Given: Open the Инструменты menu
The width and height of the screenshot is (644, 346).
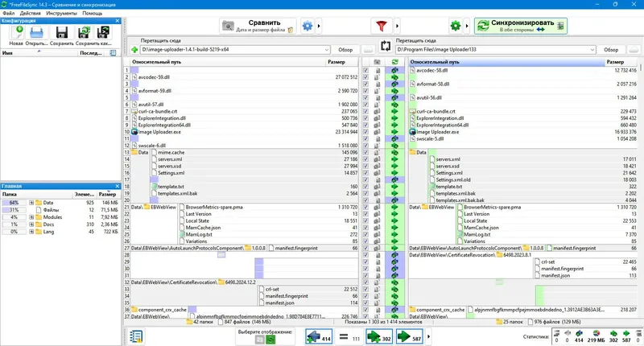Looking at the screenshot, I should (61, 13).
